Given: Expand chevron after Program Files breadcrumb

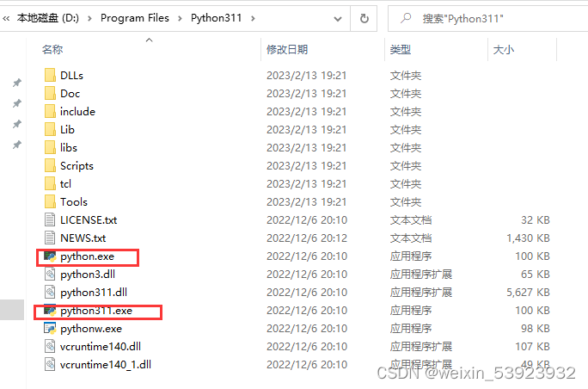Looking at the screenshot, I should (180, 18).
